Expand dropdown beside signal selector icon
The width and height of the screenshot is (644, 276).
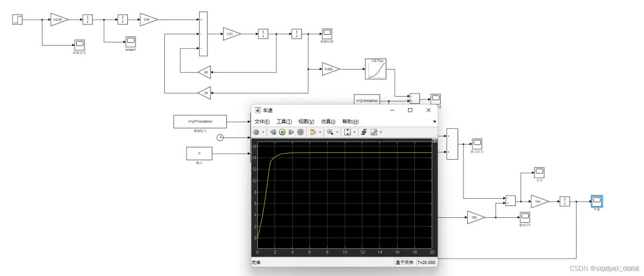(320, 132)
